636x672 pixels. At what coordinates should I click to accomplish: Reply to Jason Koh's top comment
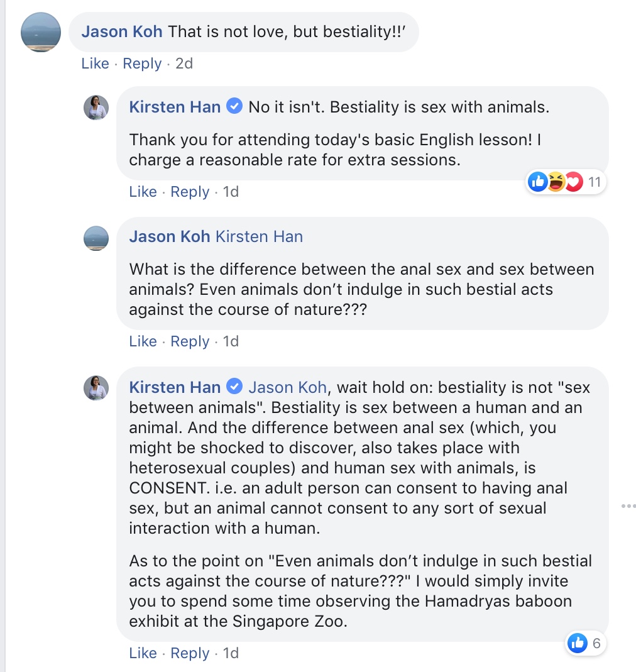(x=142, y=63)
